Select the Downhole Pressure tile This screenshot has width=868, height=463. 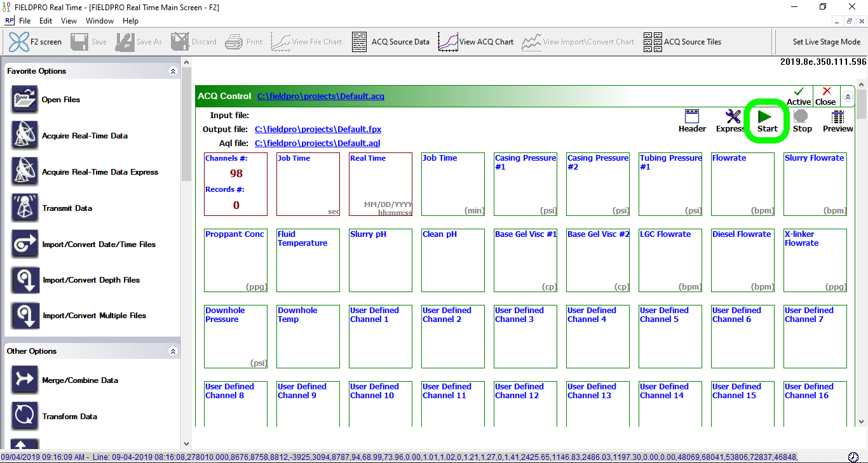[x=236, y=337]
